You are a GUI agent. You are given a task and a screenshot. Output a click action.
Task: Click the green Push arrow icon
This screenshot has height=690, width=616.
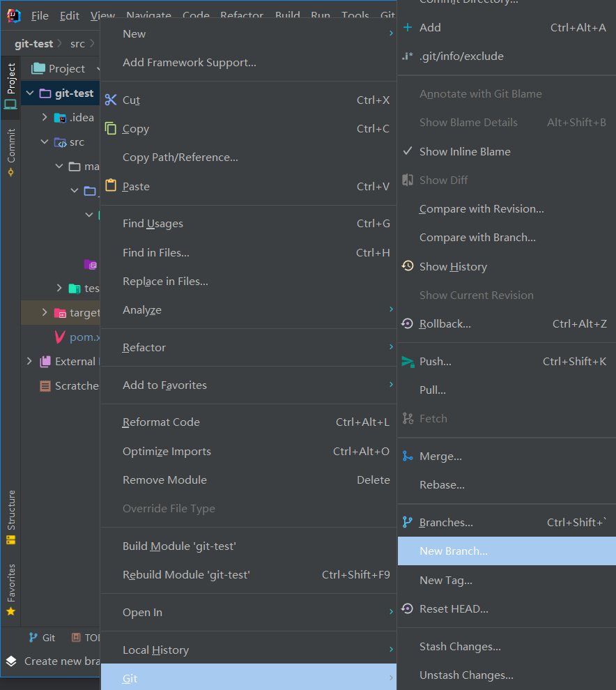(x=408, y=362)
